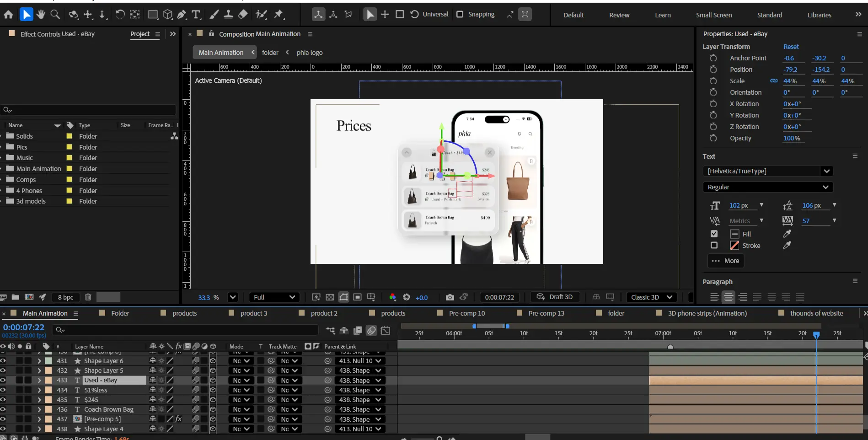Viewport: 868px width, 440px height.
Task: Click the Stroke color swatch
Action: point(734,245)
